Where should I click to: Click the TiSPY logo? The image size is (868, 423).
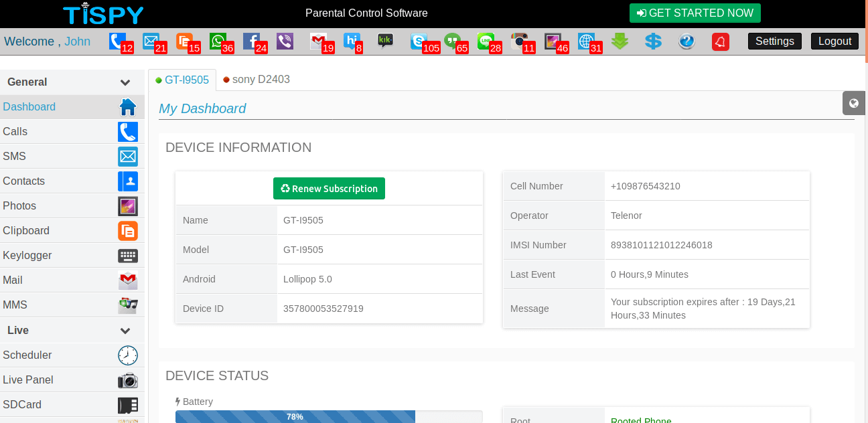(x=103, y=13)
